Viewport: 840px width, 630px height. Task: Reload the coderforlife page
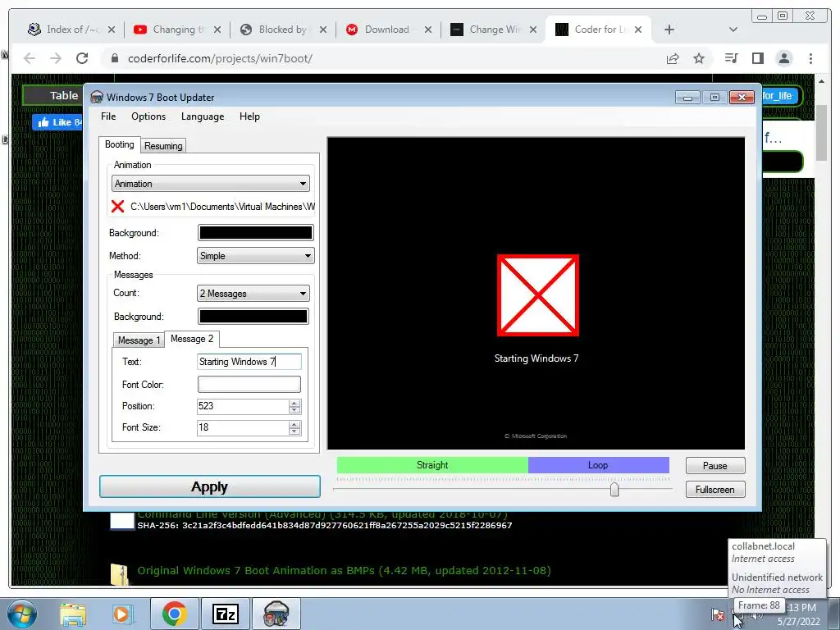coord(82,58)
